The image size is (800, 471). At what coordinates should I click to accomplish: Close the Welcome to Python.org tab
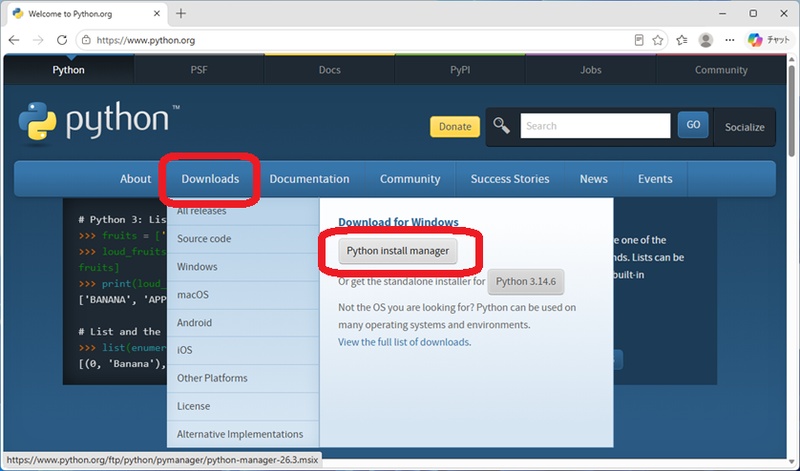click(x=157, y=14)
